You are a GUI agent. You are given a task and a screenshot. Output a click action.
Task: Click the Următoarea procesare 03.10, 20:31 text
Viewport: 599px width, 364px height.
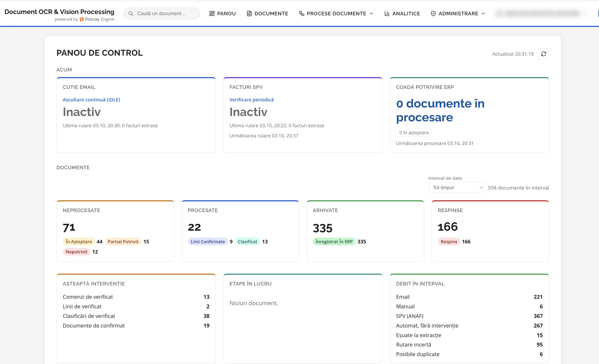(x=435, y=143)
